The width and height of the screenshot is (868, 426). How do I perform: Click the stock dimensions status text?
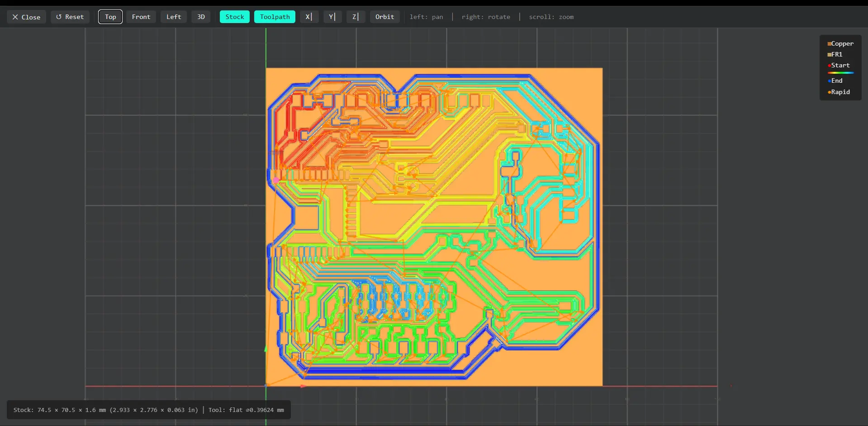click(x=105, y=410)
